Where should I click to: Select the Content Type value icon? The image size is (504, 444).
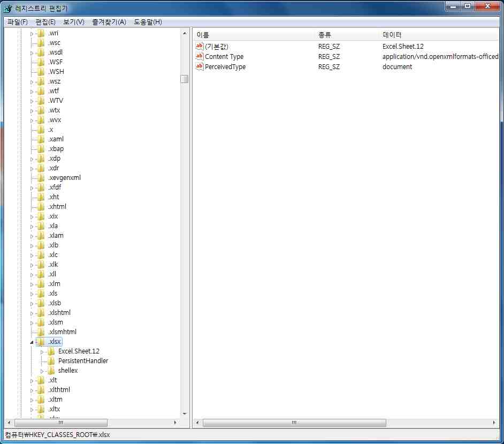[199, 56]
